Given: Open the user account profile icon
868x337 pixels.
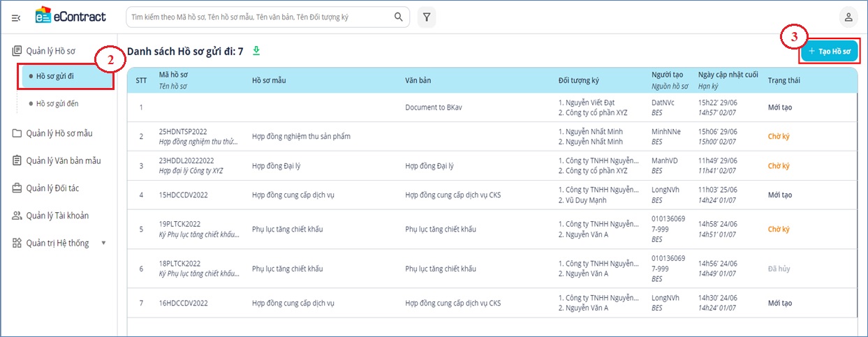Looking at the screenshot, I should [848, 17].
